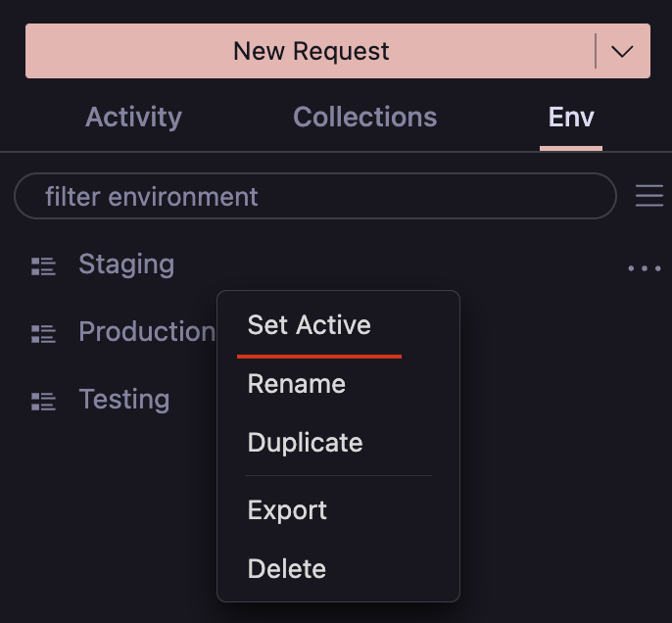
Task: Select the Production environment
Action: pyautogui.click(x=146, y=332)
